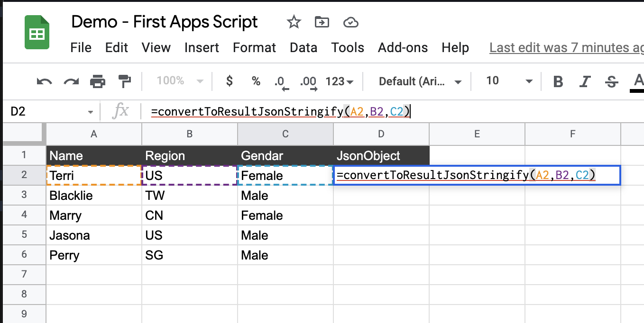Star this document with the star icon
Screen dimensions: 644x323
pyautogui.click(x=294, y=22)
